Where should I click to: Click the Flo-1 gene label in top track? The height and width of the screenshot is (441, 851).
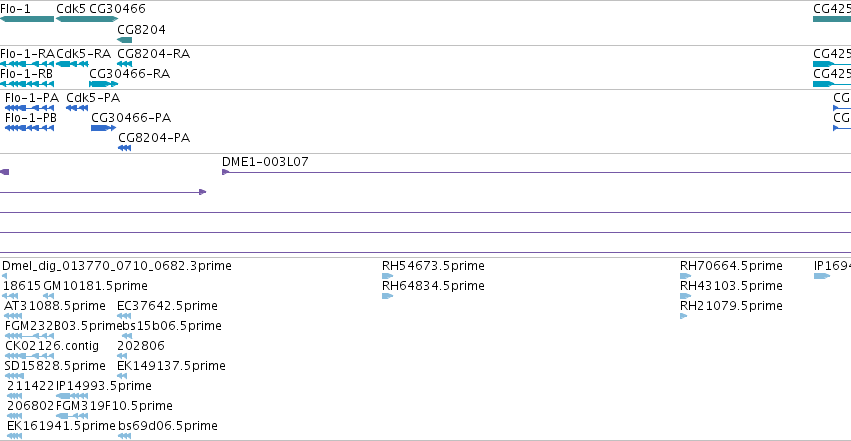tap(15, 9)
